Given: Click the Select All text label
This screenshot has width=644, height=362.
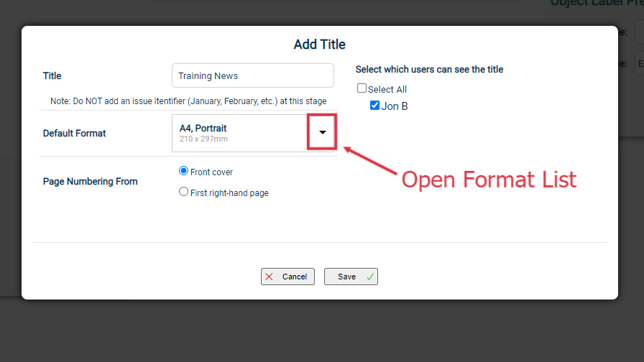Looking at the screenshot, I should tap(387, 90).
